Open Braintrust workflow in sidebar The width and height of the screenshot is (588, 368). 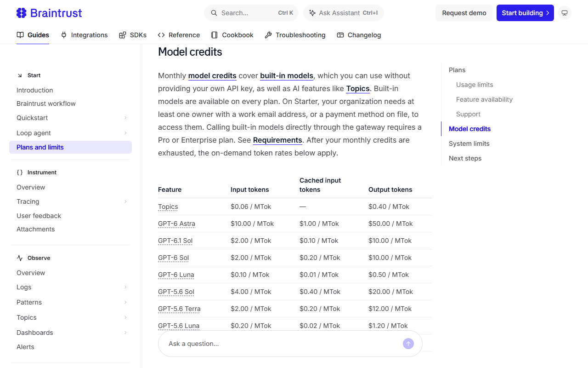(x=46, y=103)
